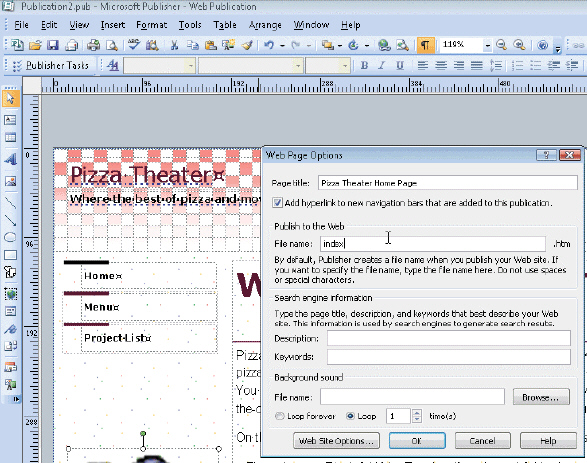Click Cancel in Web Page Options
587x463 pixels.
coord(483,441)
